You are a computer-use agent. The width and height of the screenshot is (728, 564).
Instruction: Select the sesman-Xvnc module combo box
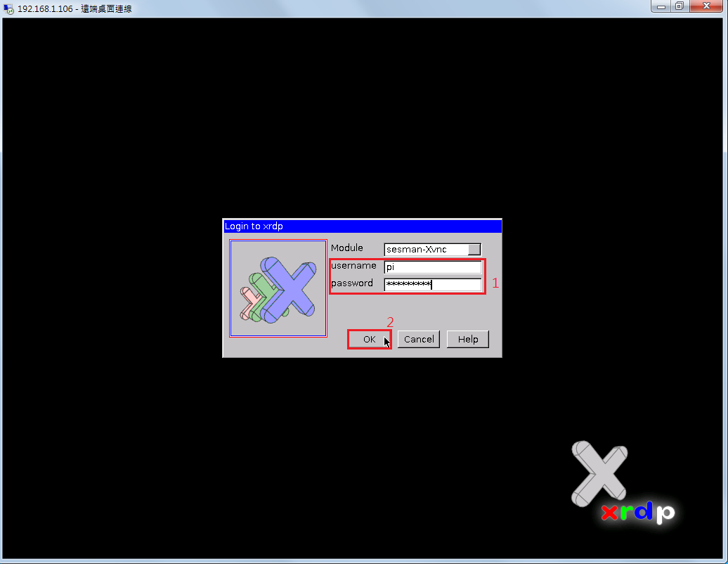tap(426, 249)
